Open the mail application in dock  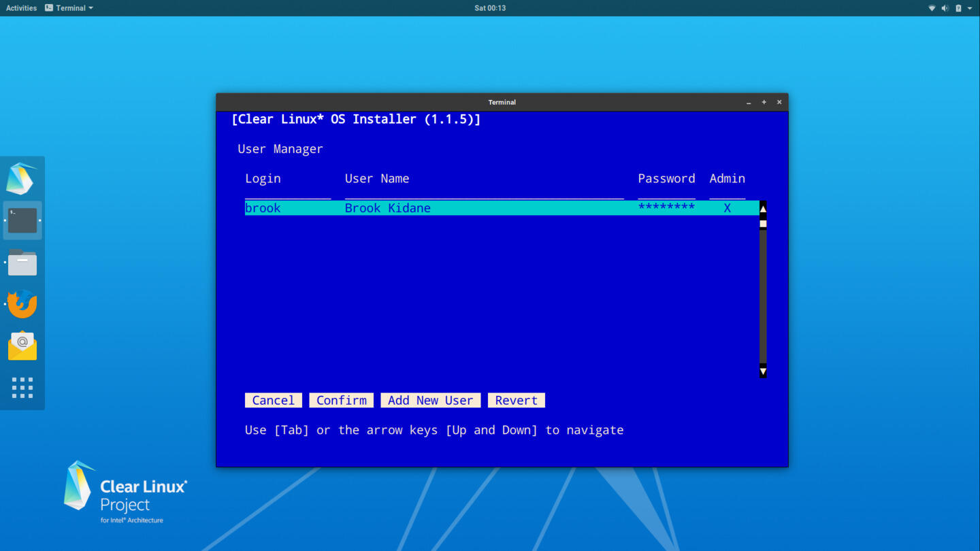pos(22,346)
